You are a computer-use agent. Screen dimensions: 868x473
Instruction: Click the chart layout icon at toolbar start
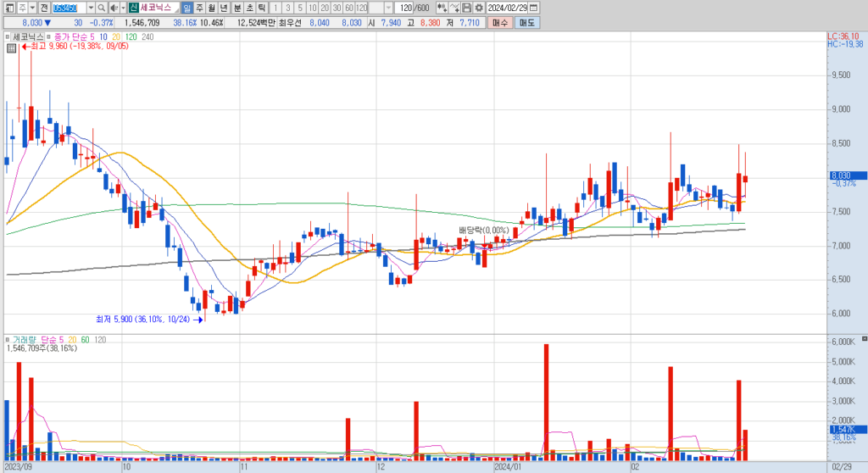8,8
